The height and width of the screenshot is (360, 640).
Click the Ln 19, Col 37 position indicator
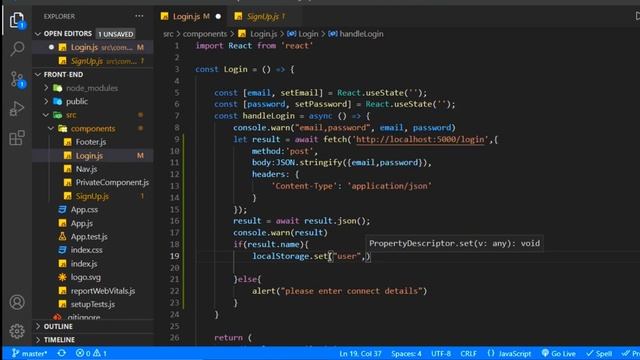pyautogui.click(x=360, y=353)
